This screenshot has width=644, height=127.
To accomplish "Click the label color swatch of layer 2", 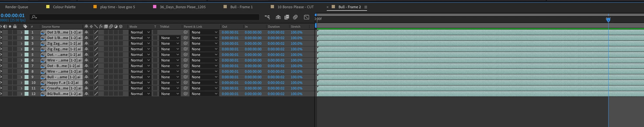I will pos(27,38).
